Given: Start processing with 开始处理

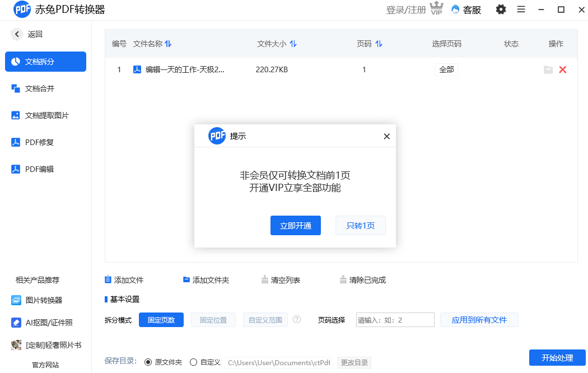Looking at the screenshot, I should [x=557, y=358].
